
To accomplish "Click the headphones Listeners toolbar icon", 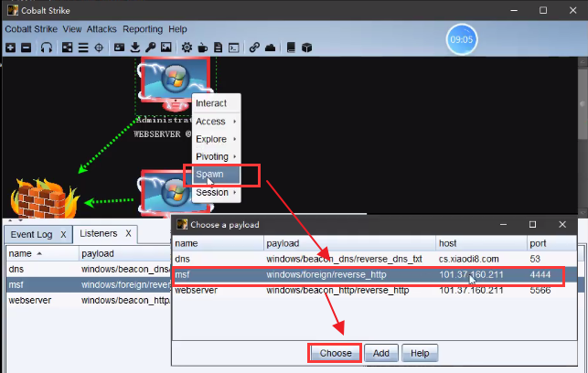I will pyautogui.click(x=47, y=47).
